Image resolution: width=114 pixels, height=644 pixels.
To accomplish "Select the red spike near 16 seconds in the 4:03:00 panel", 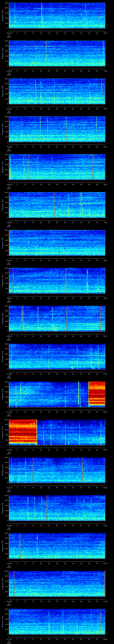I will tap(36, 91).
